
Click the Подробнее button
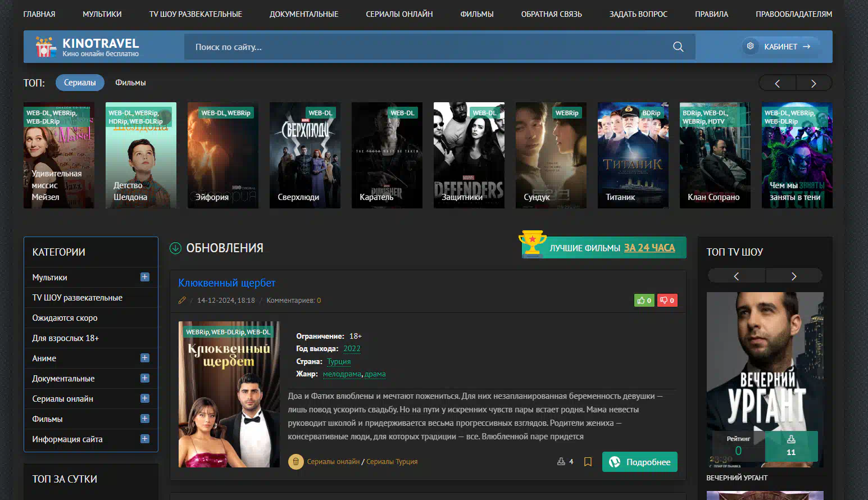pos(639,462)
